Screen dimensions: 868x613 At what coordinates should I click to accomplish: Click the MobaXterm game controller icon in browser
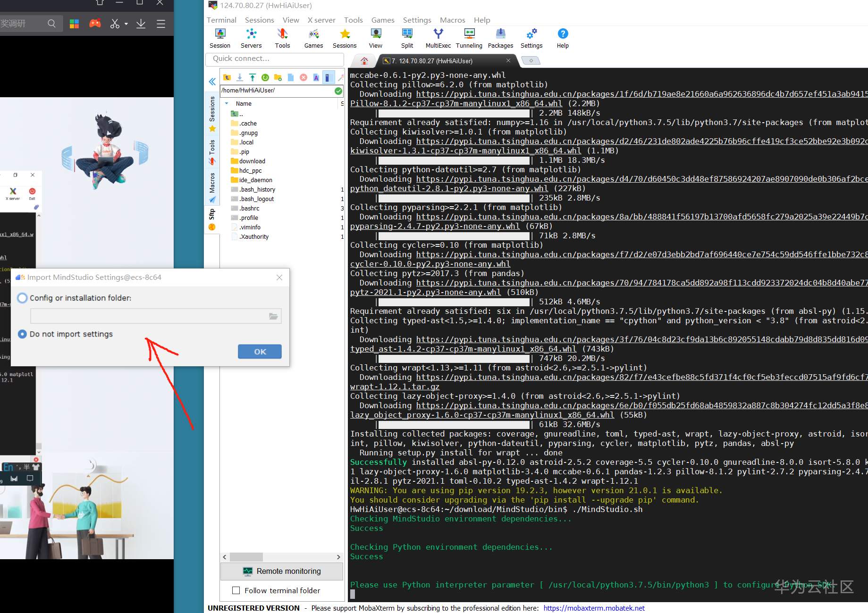coord(95,23)
